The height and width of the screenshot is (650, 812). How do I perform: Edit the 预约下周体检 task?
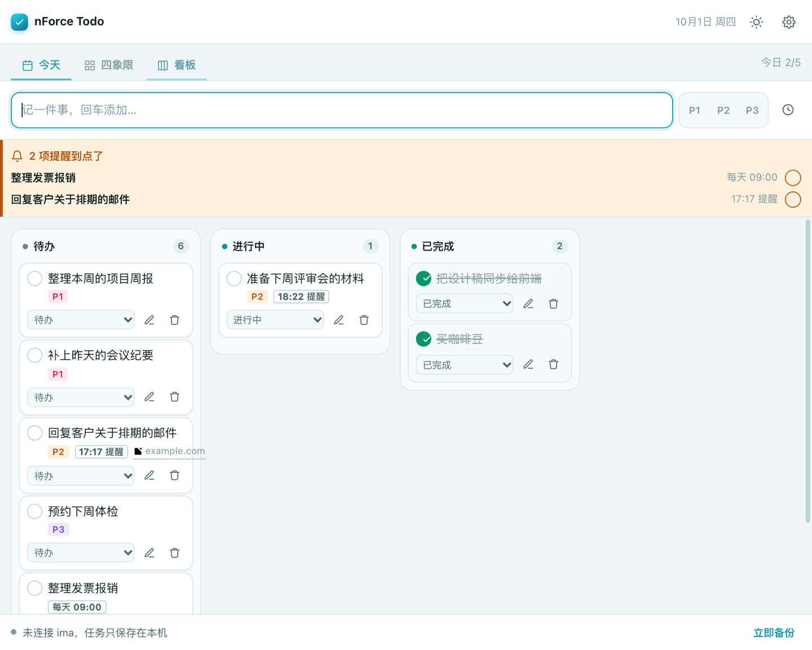[x=149, y=553]
